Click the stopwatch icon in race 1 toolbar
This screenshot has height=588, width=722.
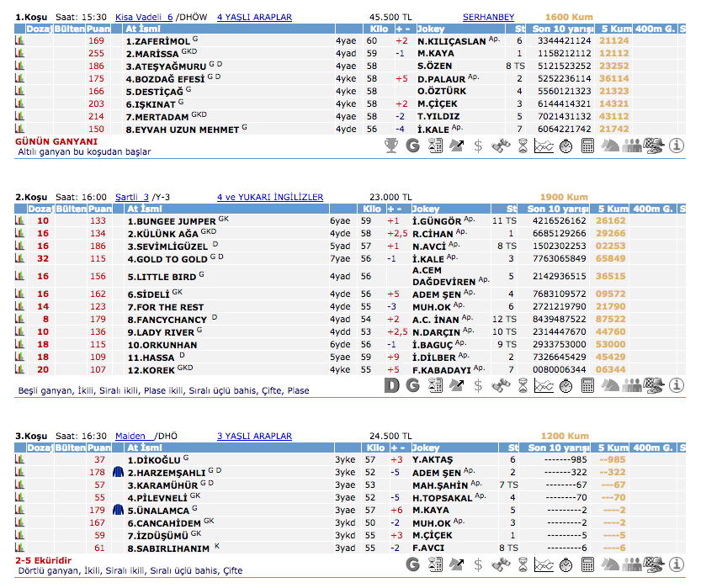tap(565, 146)
